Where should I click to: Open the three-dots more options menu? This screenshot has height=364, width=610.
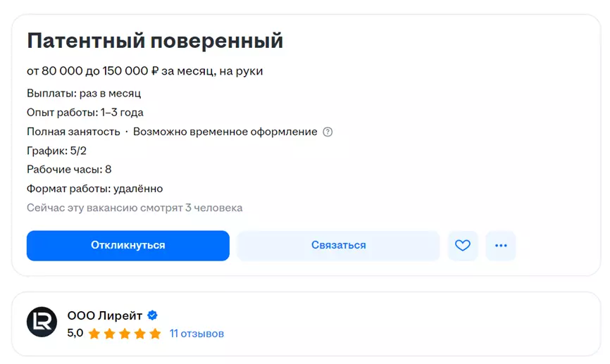click(x=501, y=246)
